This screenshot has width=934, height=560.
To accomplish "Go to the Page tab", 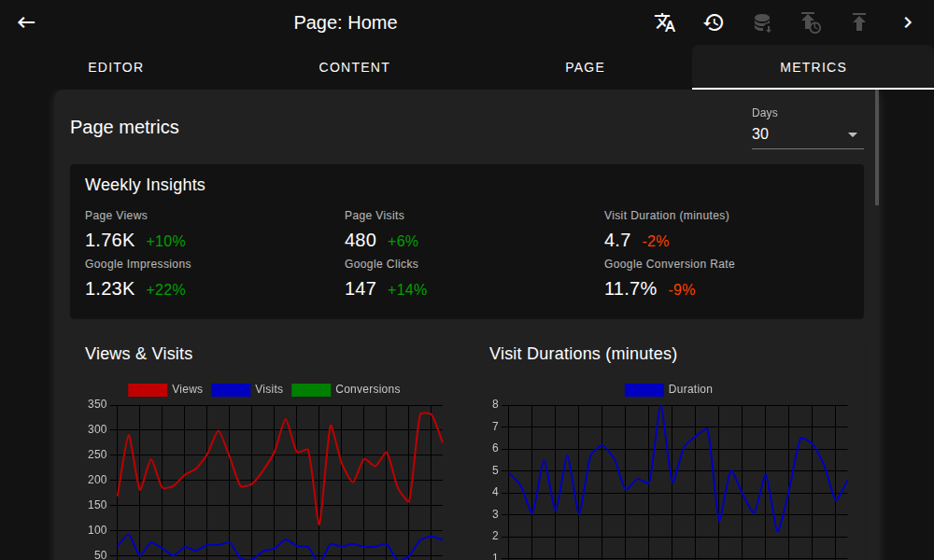I will click(x=585, y=66).
